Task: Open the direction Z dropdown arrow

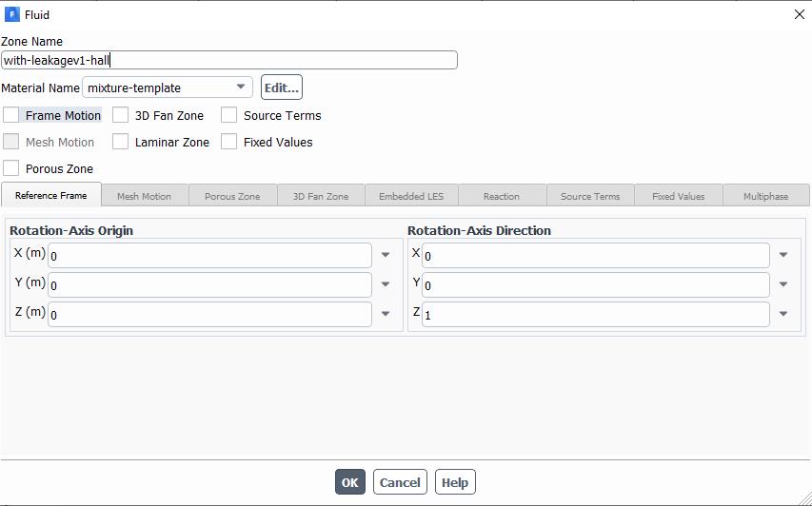Action: click(x=783, y=314)
